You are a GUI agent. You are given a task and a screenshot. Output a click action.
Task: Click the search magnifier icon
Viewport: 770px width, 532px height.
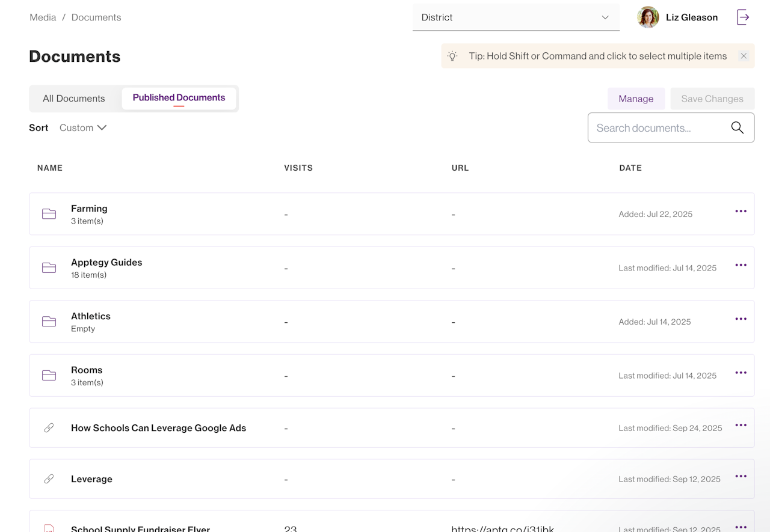[737, 127]
